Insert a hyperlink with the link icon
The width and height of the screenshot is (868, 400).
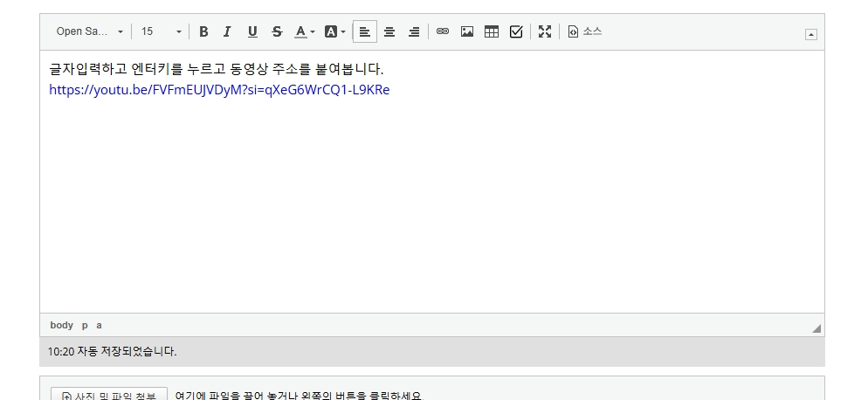pyautogui.click(x=443, y=31)
